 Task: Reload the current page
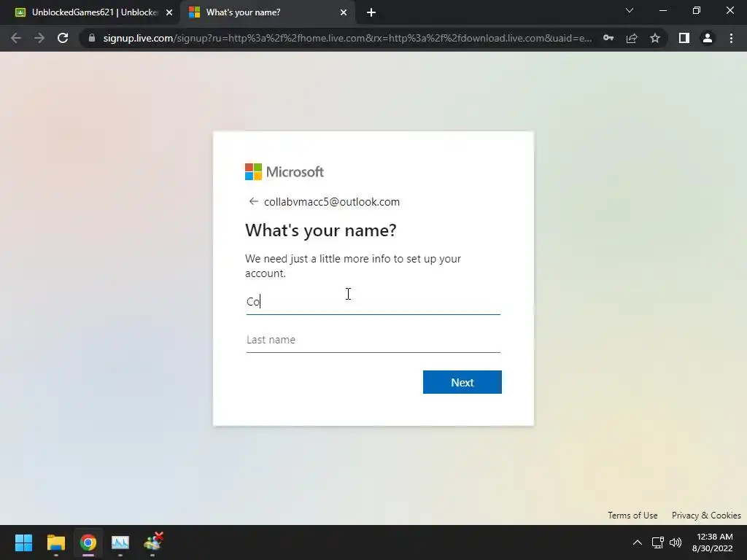click(63, 38)
